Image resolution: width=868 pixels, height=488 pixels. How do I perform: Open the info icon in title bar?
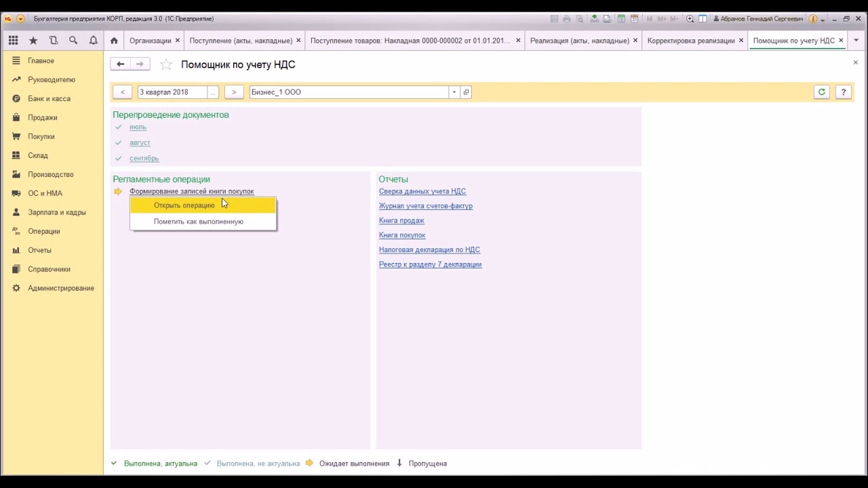(x=812, y=19)
